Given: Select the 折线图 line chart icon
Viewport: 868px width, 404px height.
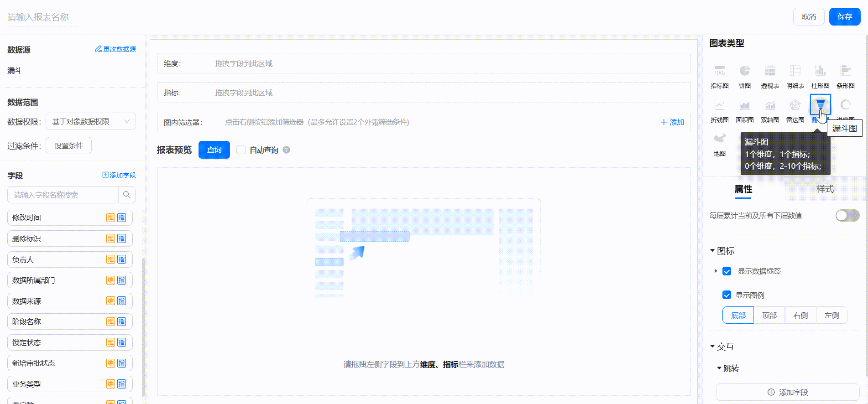Looking at the screenshot, I should point(720,105).
